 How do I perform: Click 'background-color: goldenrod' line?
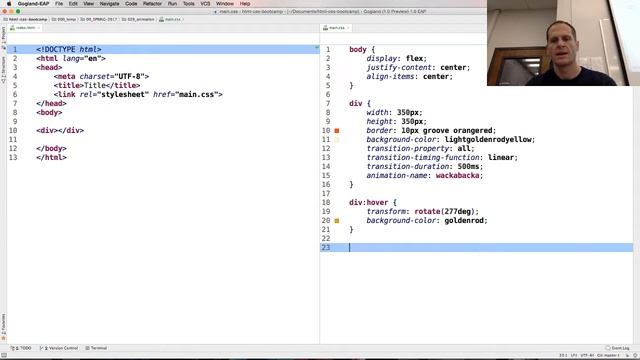427,220
